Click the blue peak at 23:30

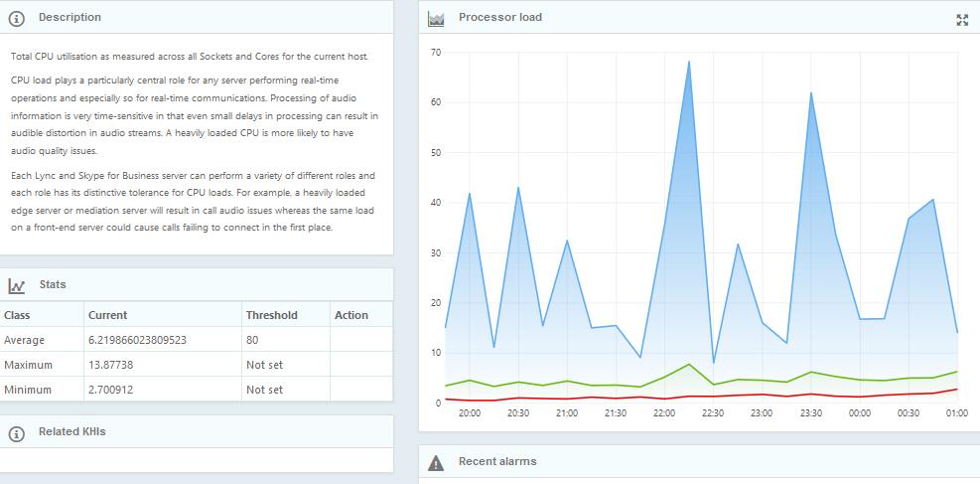(x=811, y=93)
